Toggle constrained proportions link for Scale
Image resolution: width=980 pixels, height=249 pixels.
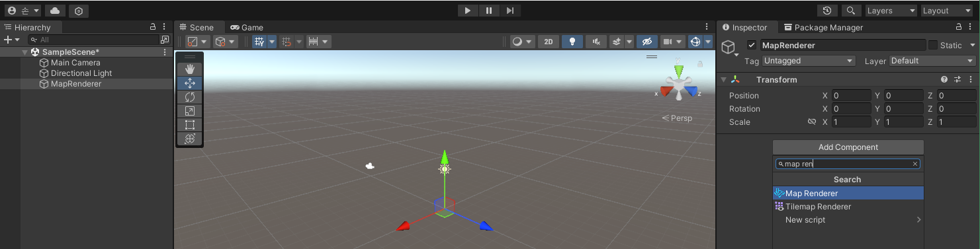[x=812, y=122]
